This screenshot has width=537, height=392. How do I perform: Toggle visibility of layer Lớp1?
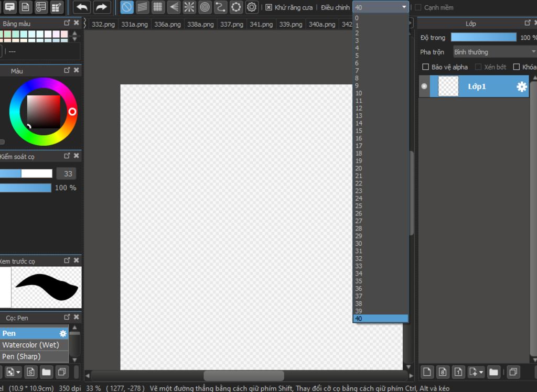tap(424, 86)
